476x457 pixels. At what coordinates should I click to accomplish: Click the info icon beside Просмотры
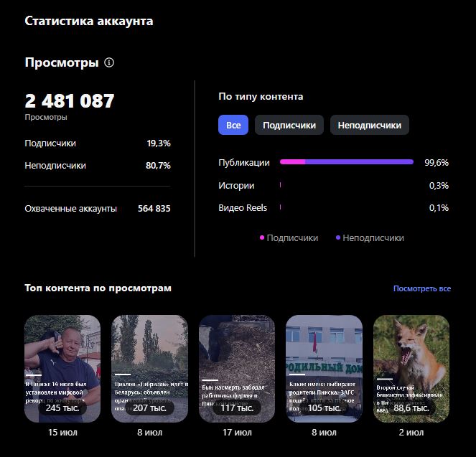(109, 62)
